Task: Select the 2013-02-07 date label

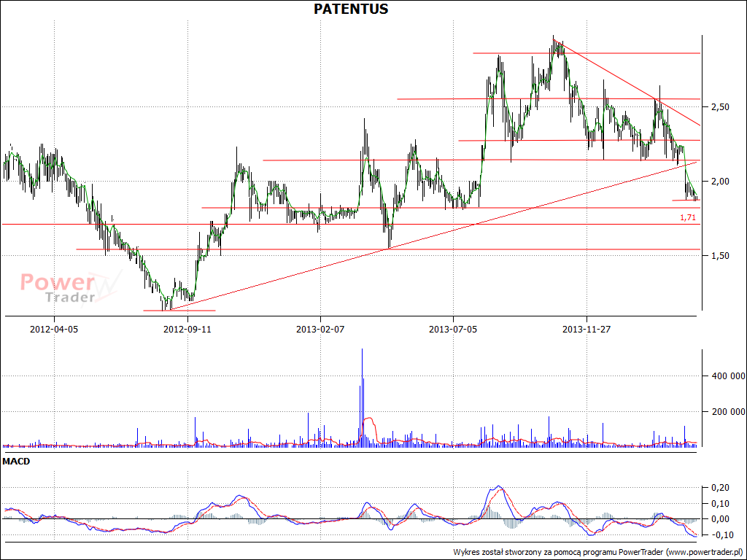Action: (320, 329)
